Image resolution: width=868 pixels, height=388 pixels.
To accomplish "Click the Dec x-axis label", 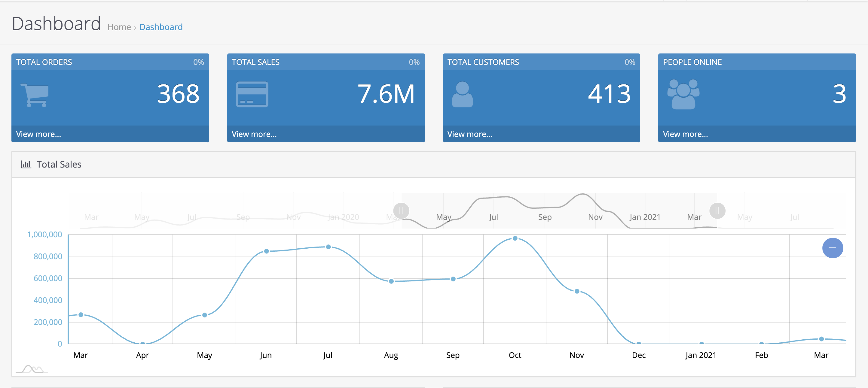I will 639,355.
